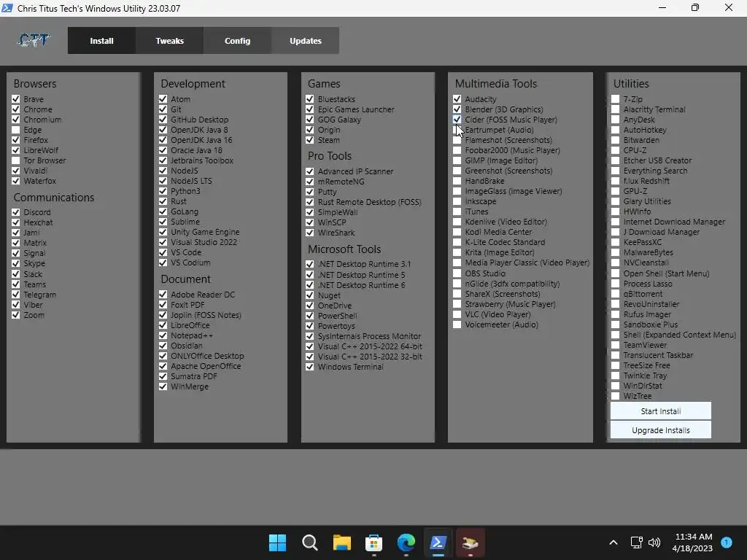Toggle the Notepad++ checkbox

(x=163, y=335)
